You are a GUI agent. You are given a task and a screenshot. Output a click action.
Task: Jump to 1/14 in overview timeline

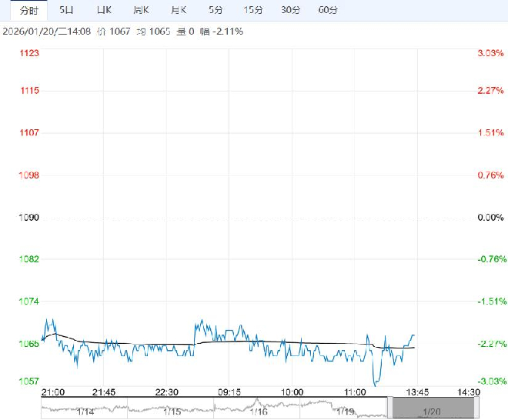pyautogui.click(x=85, y=412)
